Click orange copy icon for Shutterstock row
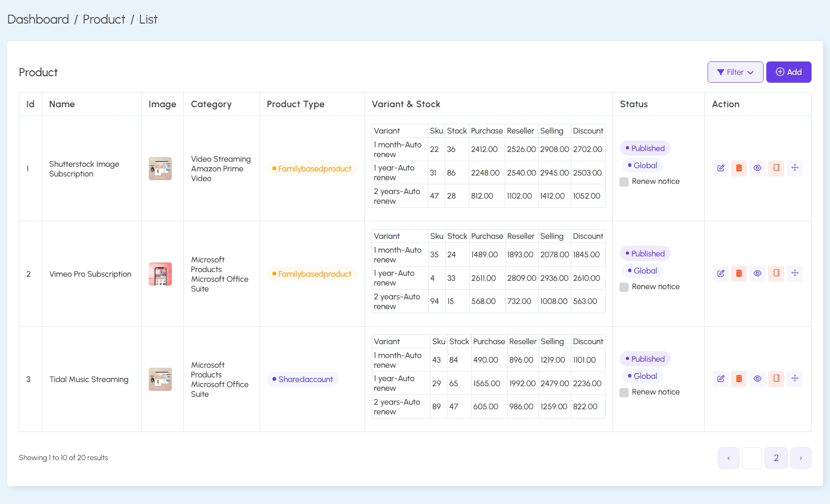Screen dimensions: 830x504 click(x=776, y=168)
